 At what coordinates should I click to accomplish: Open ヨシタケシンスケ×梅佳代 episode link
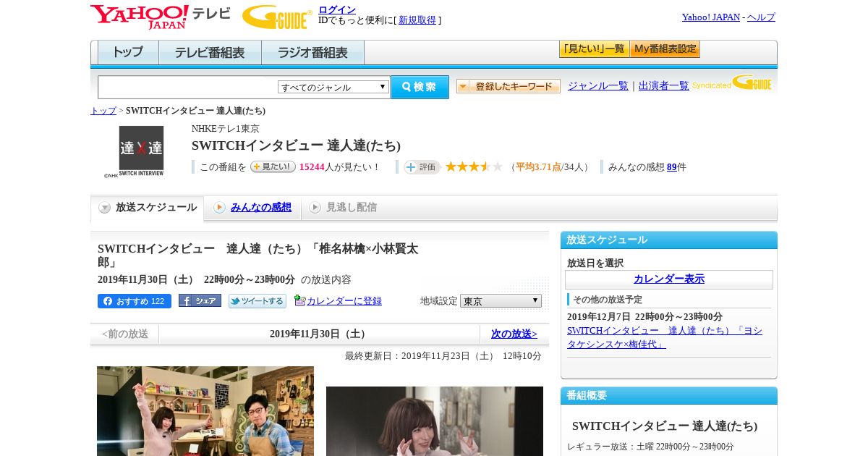coord(665,337)
